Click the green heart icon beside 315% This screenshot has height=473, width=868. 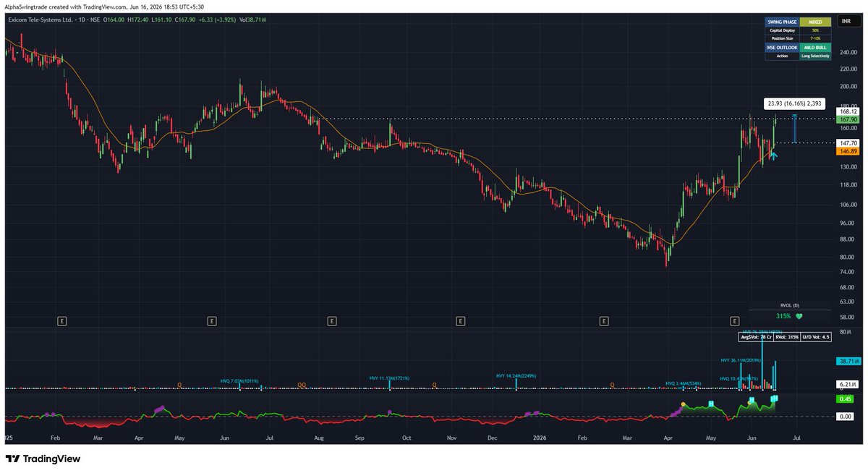tap(799, 316)
